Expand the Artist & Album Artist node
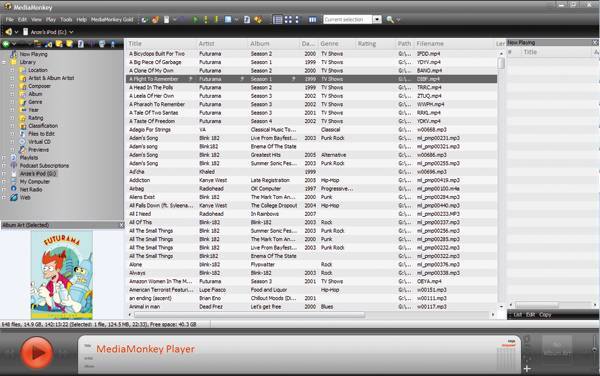Image resolution: width=600 pixels, height=376 pixels. pos(12,78)
